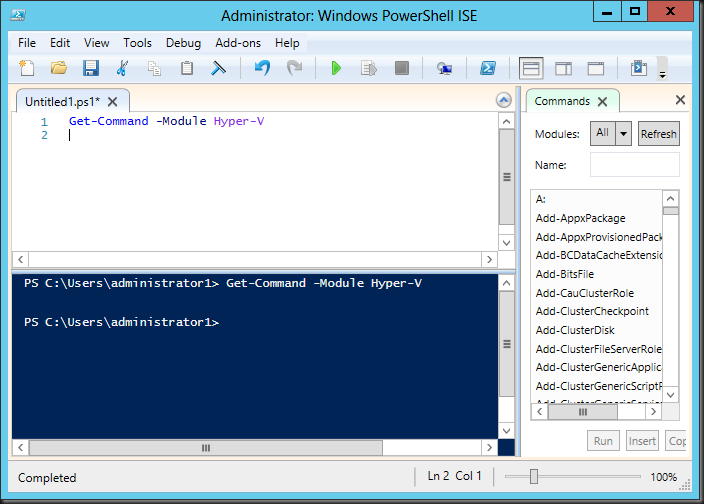Image resolution: width=704 pixels, height=504 pixels.
Task: Click console horizontal scrollbar right arrow
Action: point(489,447)
